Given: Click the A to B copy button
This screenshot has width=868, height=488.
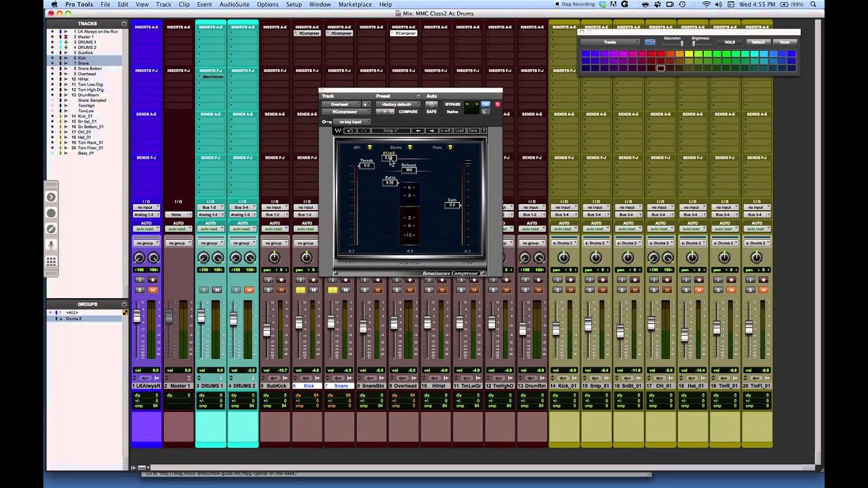Looking at the screenshot, I should click(446, 131).
